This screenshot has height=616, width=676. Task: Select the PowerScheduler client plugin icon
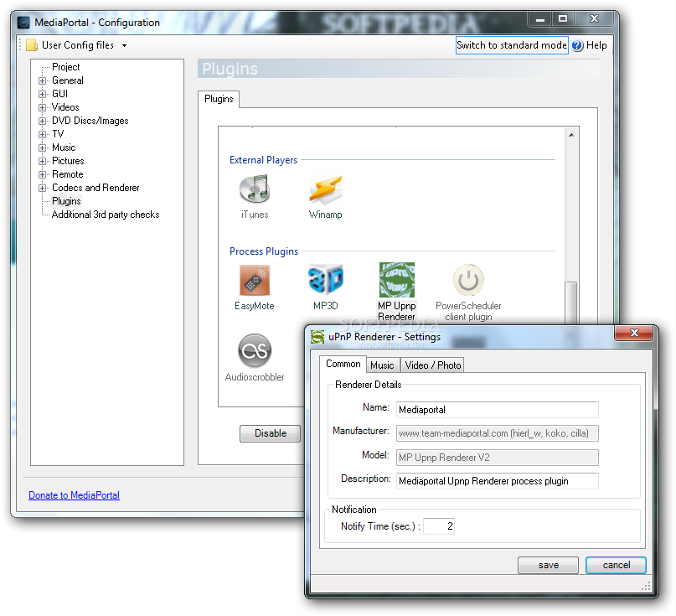pyautogui.click(x=468, y=280)
